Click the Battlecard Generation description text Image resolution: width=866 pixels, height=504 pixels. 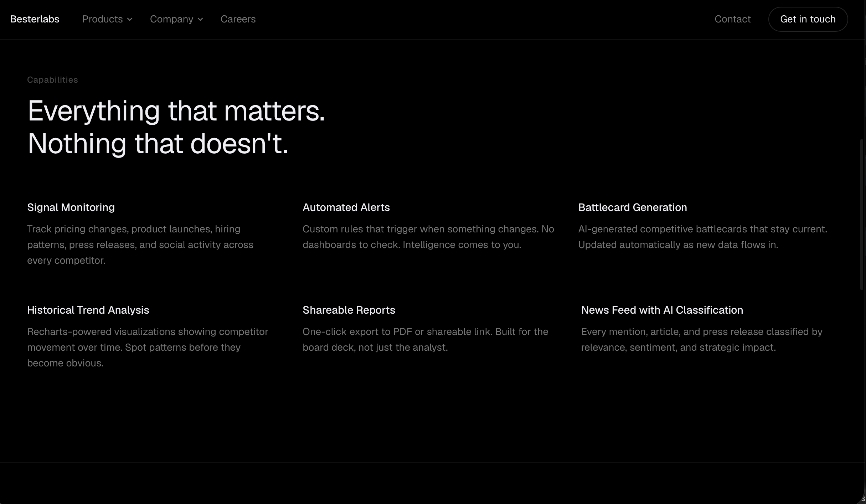702,237
